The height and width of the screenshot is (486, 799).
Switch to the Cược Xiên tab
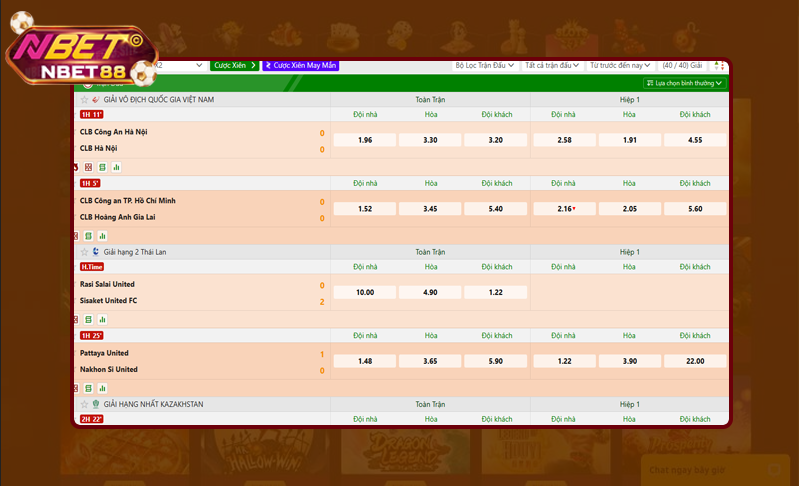[x=234, y=65]
